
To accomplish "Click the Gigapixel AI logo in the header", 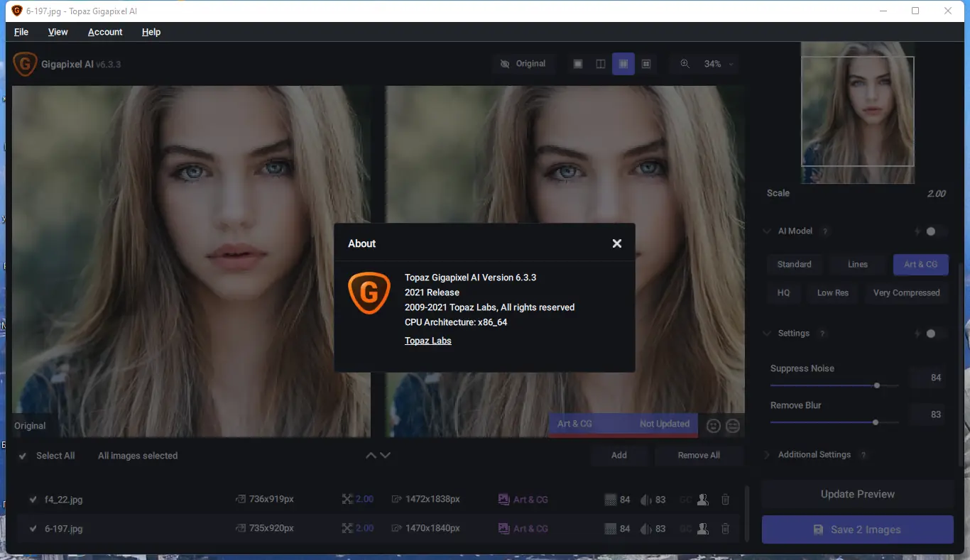I will (25, 64).
